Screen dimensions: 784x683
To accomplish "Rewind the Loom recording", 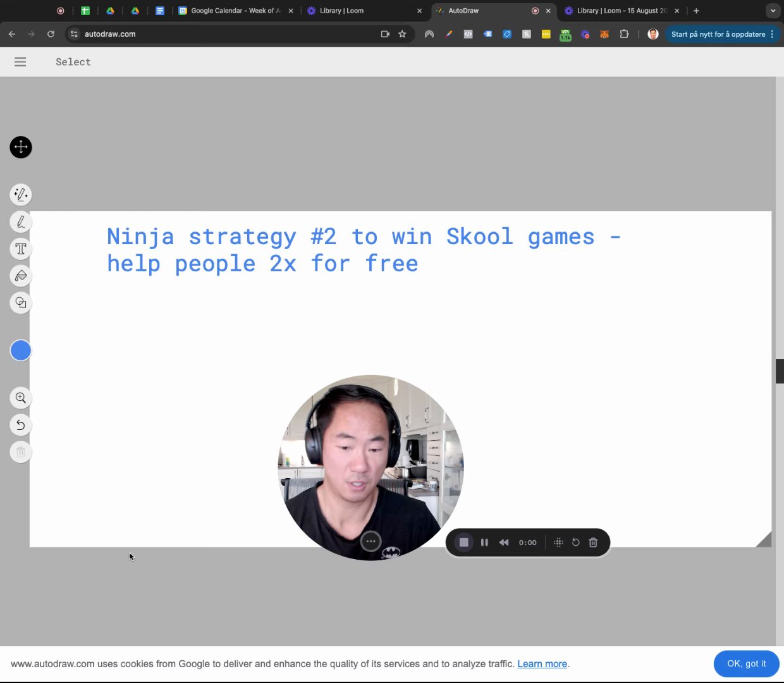I will [x=504, y=543].
